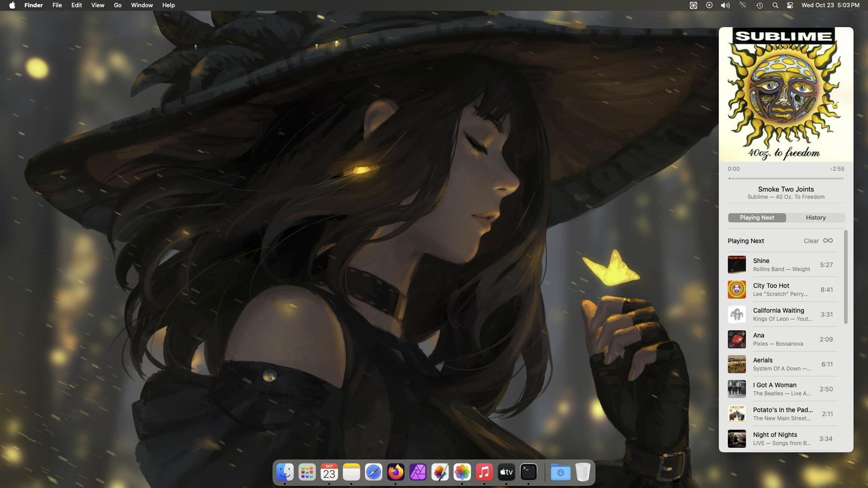Open Control Center toggles icon
The image size is (868, 488).
click(x=790, y=5)
